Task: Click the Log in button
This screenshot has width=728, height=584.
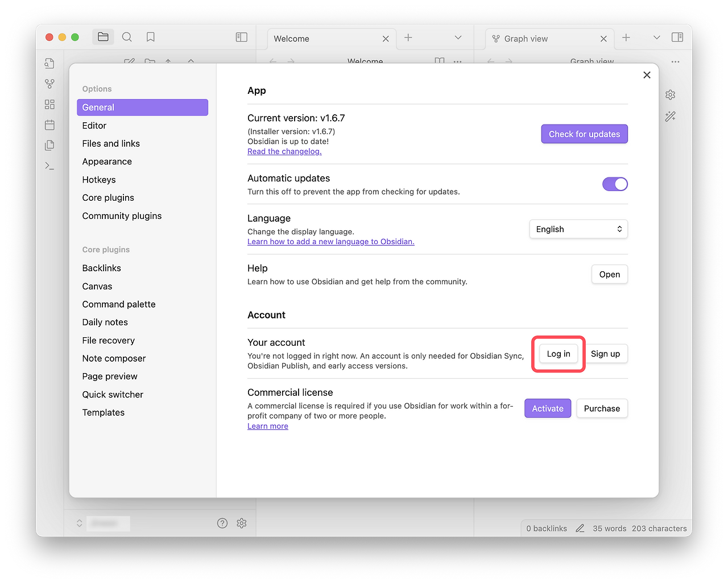Action: [559, 354]
